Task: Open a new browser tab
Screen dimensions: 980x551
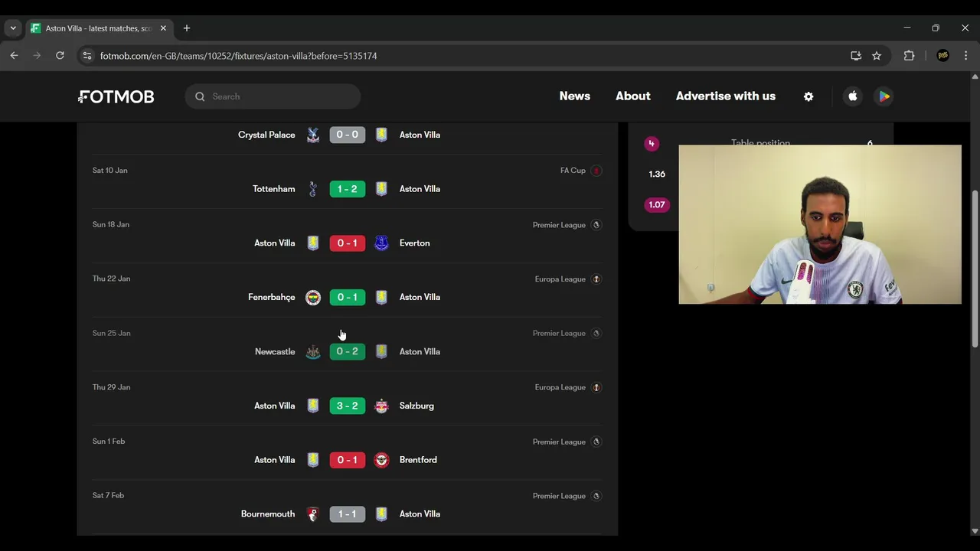Action: [x=187, y=28]
